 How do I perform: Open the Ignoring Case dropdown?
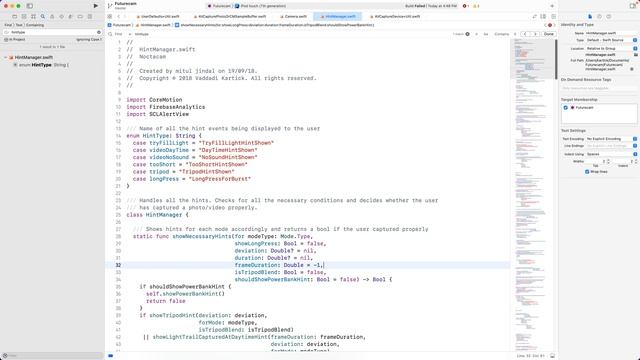pyautogui.click(x=89, y=40)
